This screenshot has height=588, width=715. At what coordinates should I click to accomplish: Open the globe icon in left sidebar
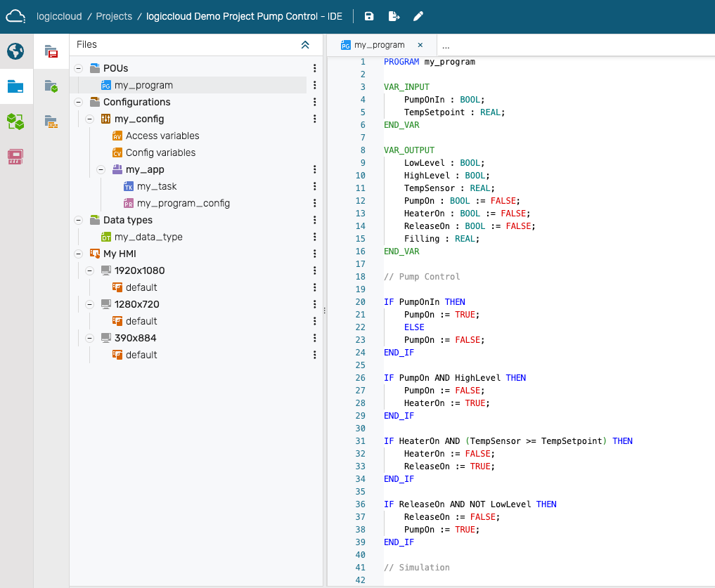[x=15, y=51]
